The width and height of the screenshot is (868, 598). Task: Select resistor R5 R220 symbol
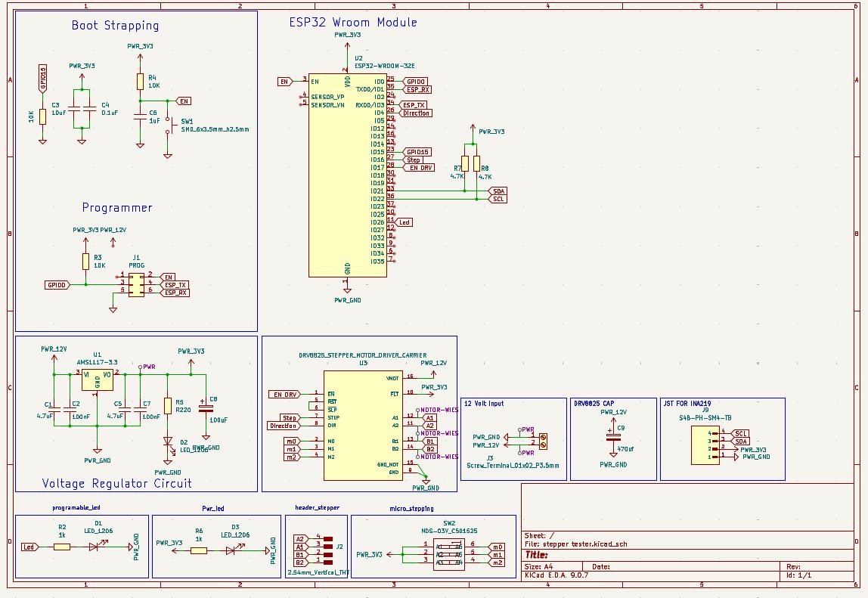click(168, 406)
